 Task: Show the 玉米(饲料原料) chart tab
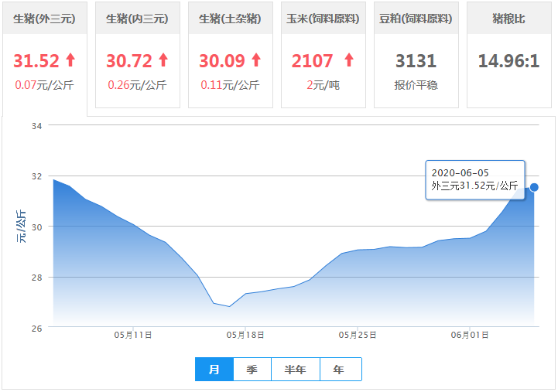tap(324, 18)
